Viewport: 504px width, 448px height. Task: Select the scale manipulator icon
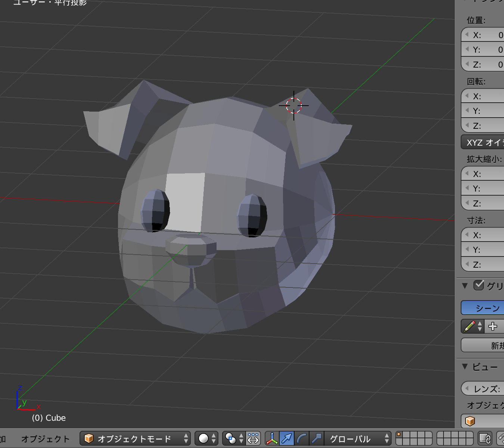click(x=317, y=438)
